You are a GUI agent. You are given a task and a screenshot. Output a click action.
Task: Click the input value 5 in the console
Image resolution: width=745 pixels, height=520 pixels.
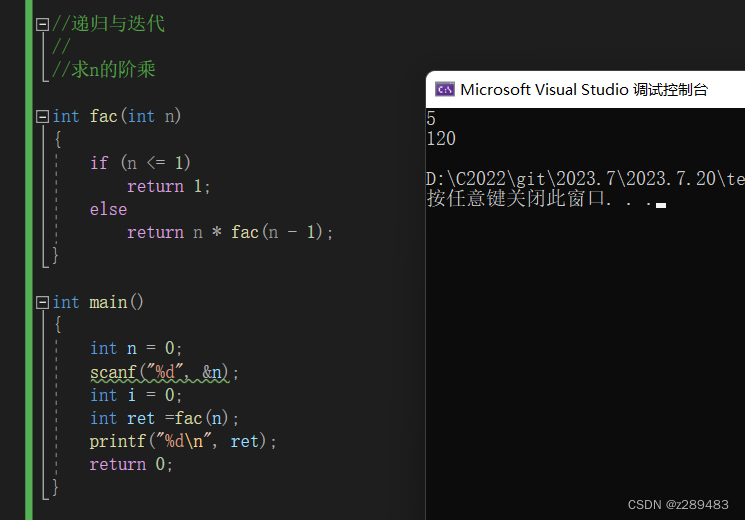tap(431, 118)
